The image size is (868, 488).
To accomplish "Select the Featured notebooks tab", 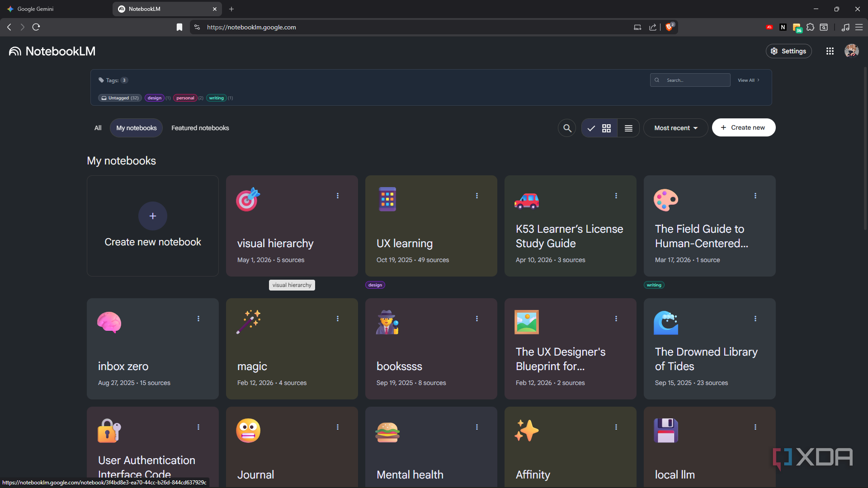I will [200, 128].
